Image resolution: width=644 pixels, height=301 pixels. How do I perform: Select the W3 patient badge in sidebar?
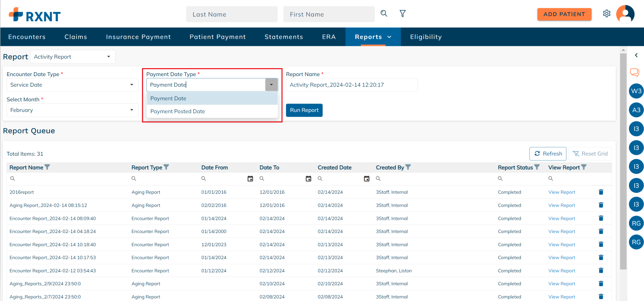click(636, 91)
